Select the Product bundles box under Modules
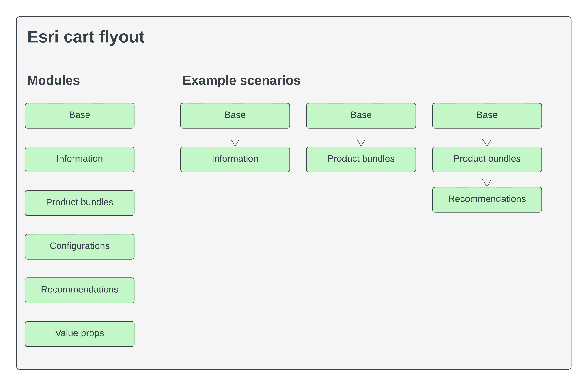Screen dimensions: 588x386 tap(80, 203)
